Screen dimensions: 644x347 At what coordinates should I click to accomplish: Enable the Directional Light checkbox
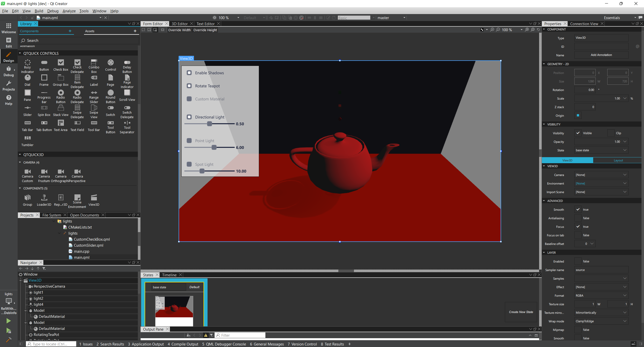[x=189, y=117]
